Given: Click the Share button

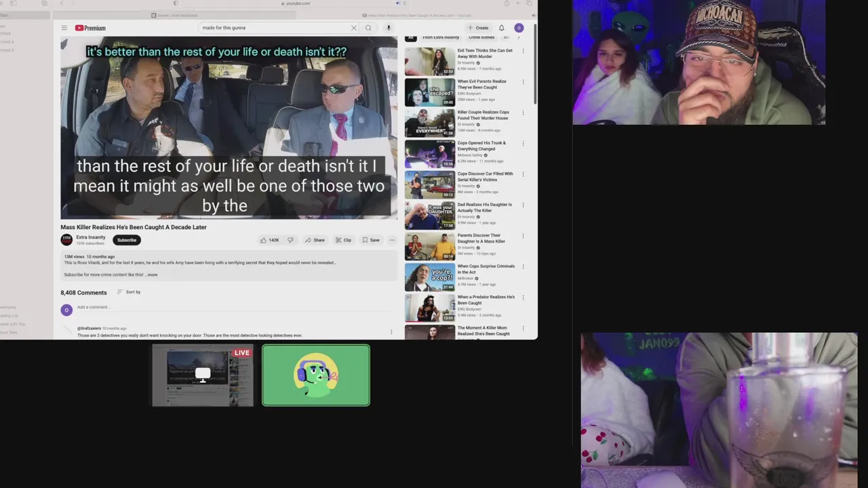Looking at the screenshot, I should tap(315, 240).
